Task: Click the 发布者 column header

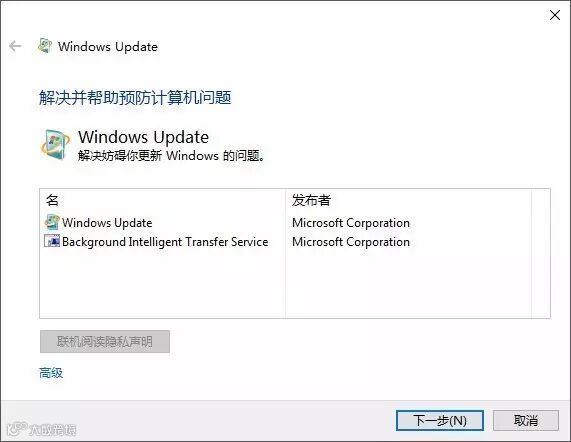Action: point(311,200)
